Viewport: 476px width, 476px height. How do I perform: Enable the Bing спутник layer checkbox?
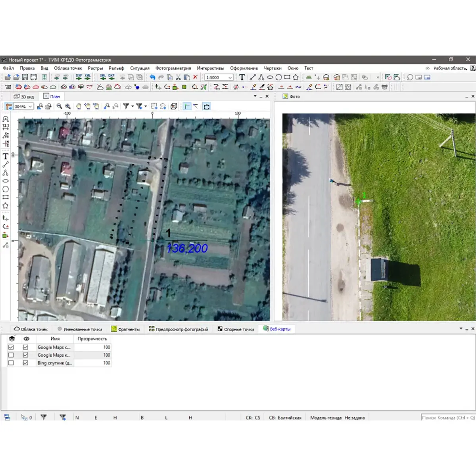click(11, 363)
